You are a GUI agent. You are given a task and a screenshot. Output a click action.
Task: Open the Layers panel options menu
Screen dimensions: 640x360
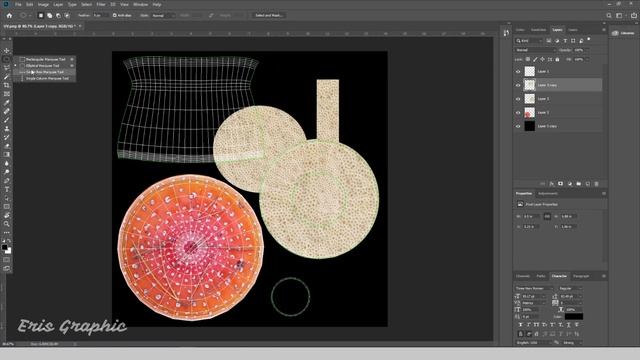point(604,30)
